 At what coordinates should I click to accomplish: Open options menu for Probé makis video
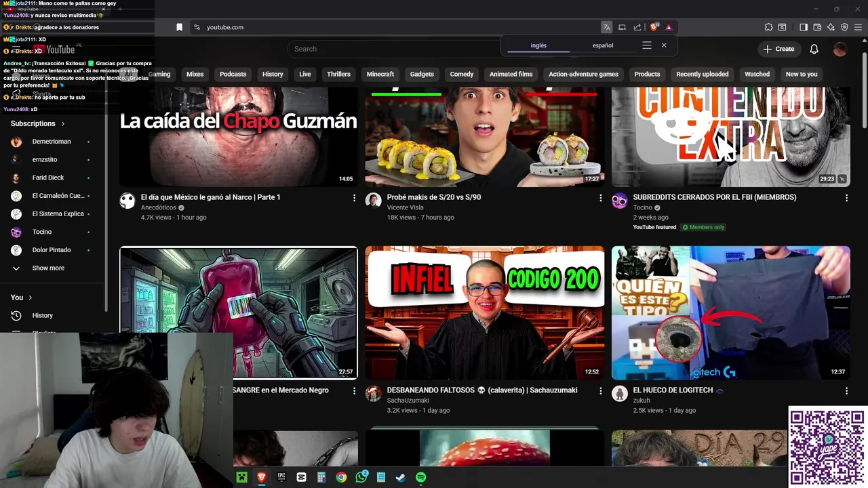(600, 198)
